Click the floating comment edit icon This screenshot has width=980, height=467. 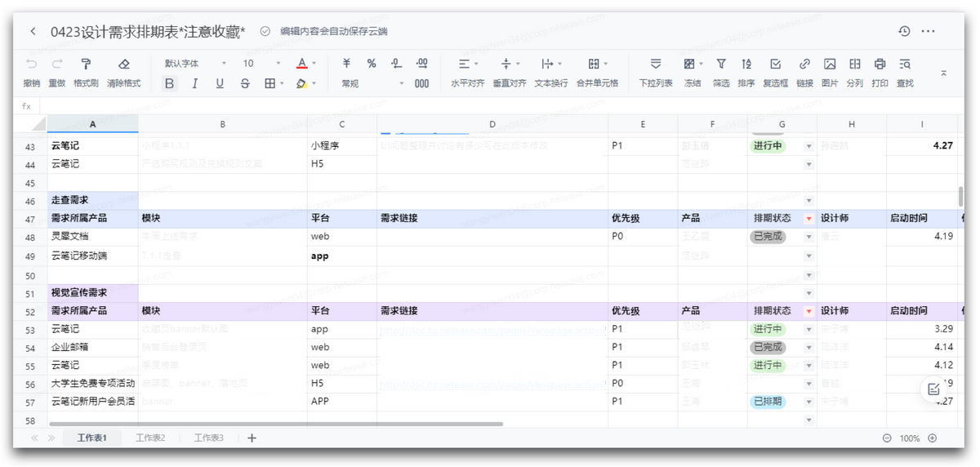point(934,390)
